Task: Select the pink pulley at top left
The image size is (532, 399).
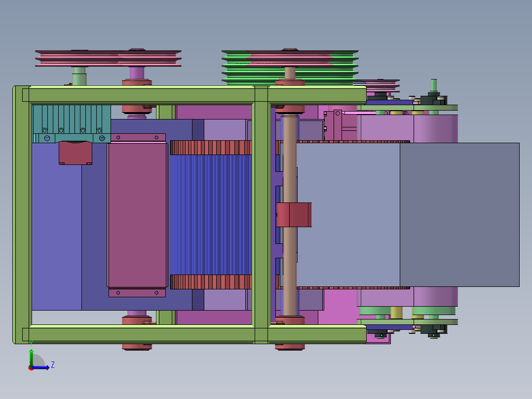Action: [108, 58]
